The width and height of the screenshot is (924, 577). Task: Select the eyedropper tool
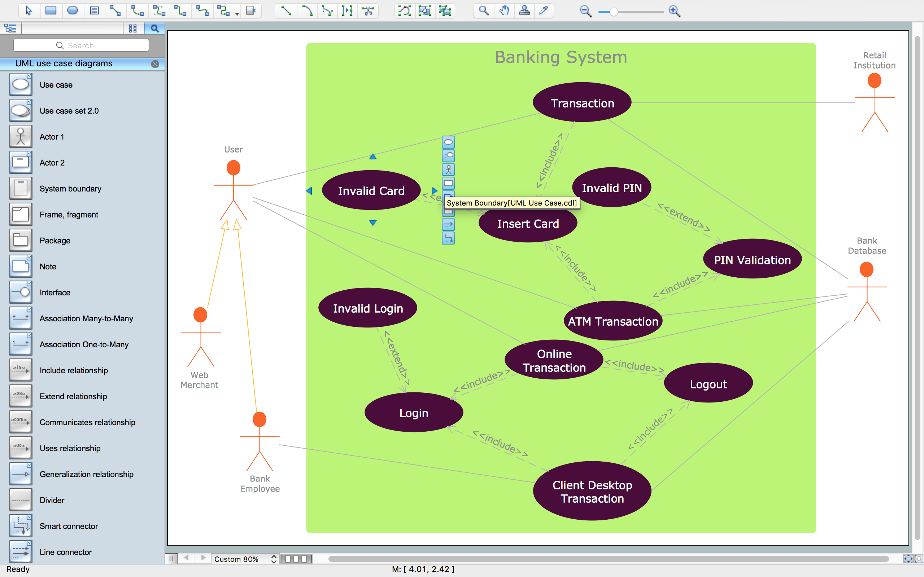[543, 11]
